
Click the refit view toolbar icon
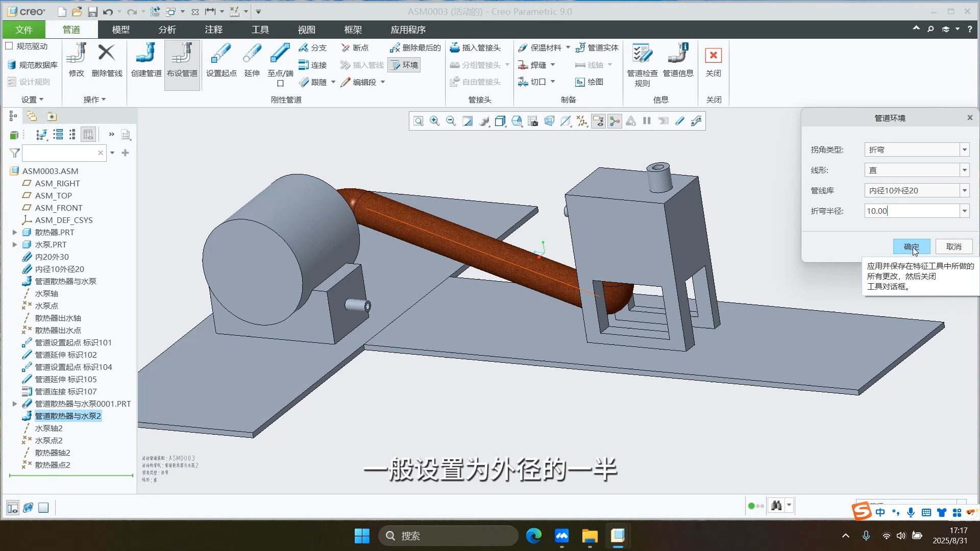coord(418,121)
